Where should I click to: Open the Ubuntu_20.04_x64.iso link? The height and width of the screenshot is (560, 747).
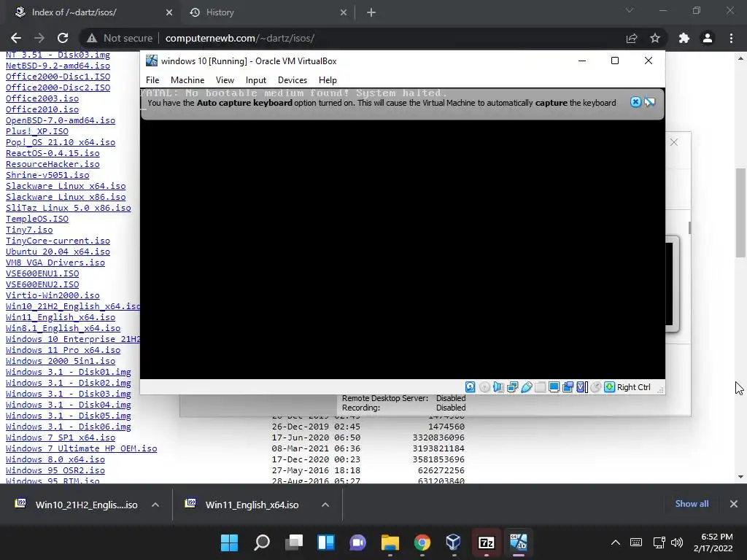click(x=58, y=252)
